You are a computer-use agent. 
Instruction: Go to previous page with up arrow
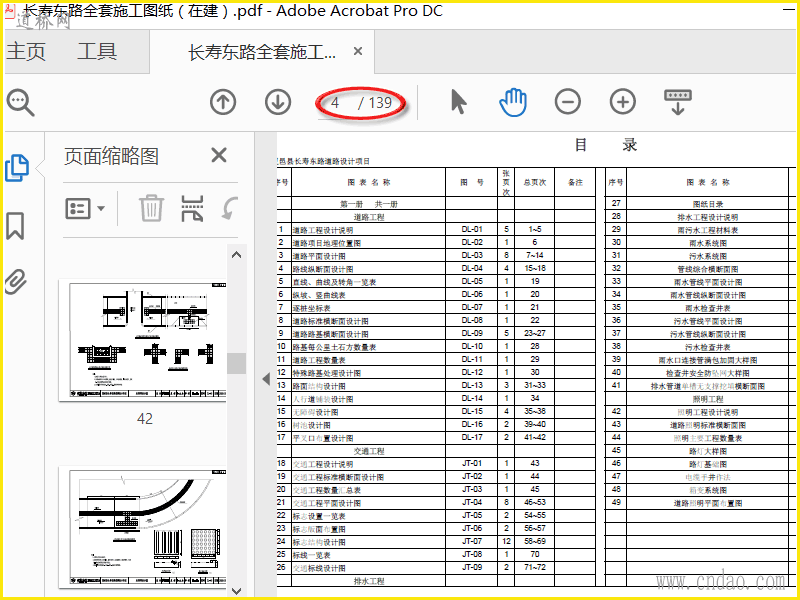click(223, 102)
